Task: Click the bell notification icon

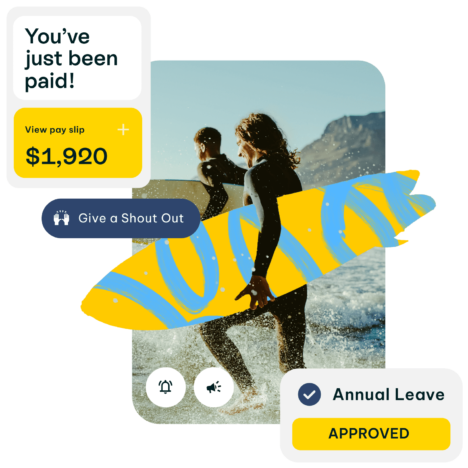Action: 165,387
